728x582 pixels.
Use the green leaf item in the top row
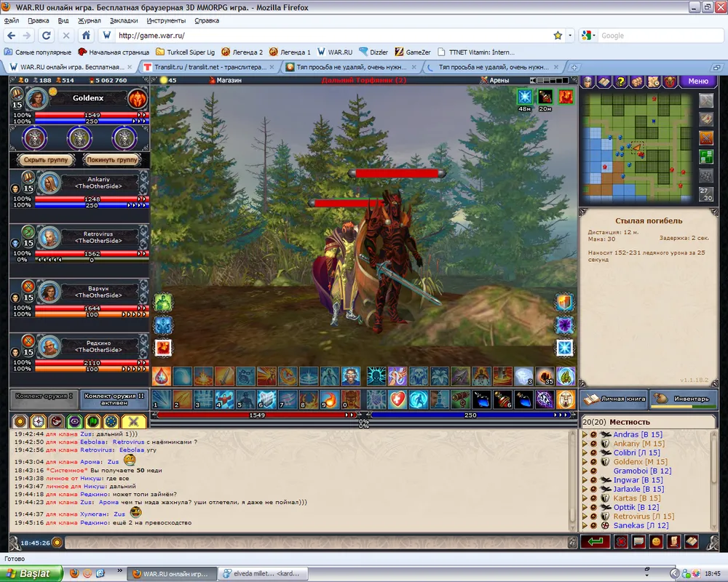[565, 376]
